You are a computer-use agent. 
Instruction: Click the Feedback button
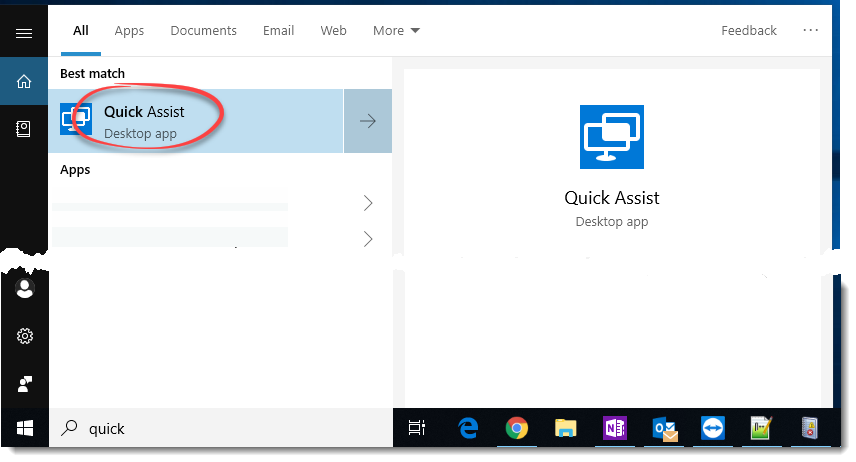tap(748, 31)
